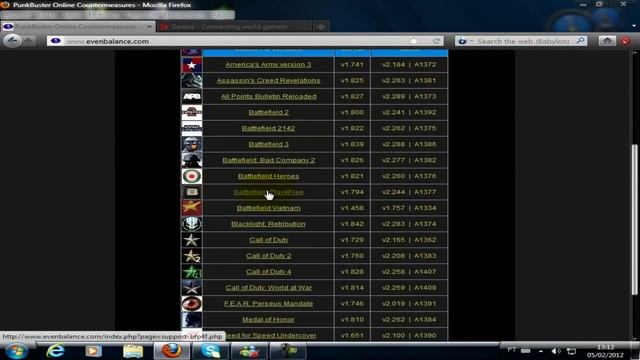This screenshot has height=360, width=640.
Task: Click the Call of Duty 2 icon
Action: [191, 256]
